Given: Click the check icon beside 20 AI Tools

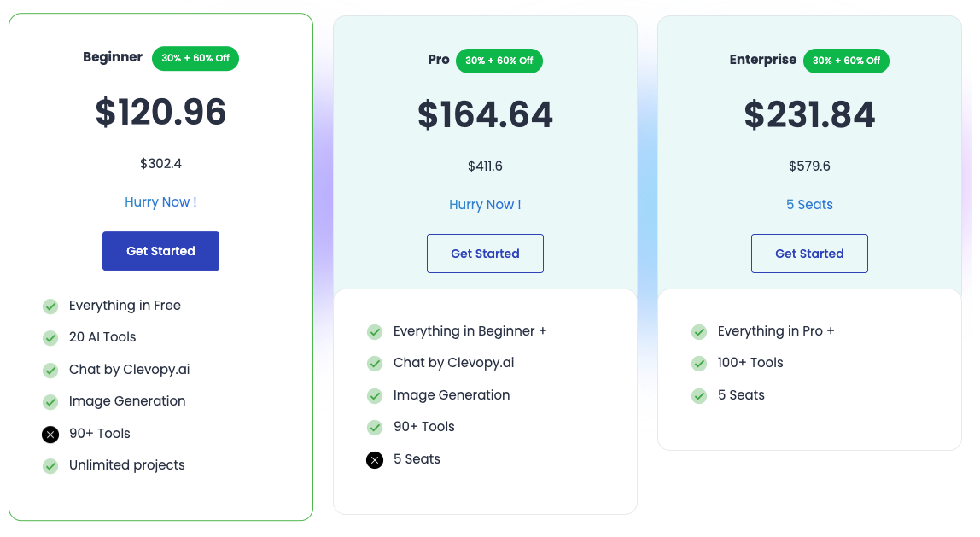Looking at the screenshot, I should click(50, 337).
